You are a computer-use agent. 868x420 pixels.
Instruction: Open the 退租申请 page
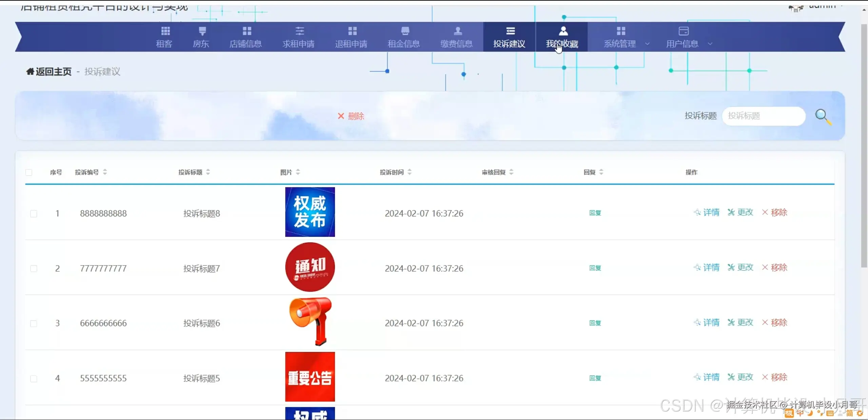[x=351, y=36]
